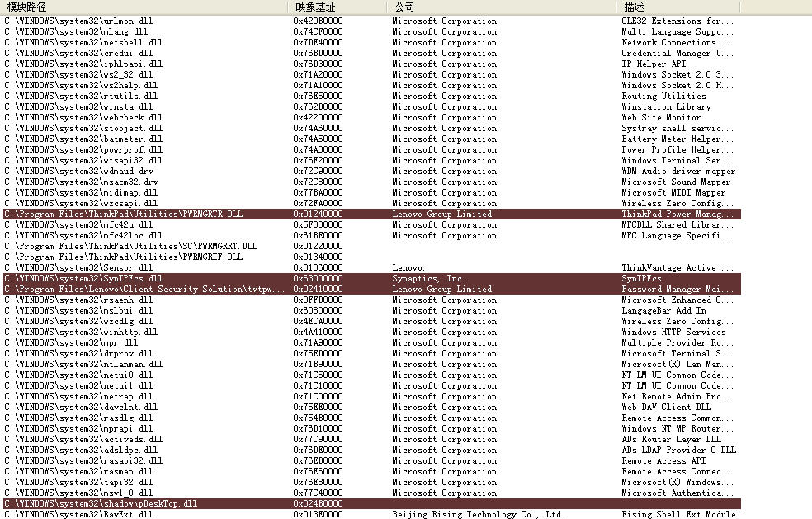Image resolution: width=812 pixels, height=519 pixels.
Task: Click the Rising Shell Ext Module description
Action: coord(678,514)
